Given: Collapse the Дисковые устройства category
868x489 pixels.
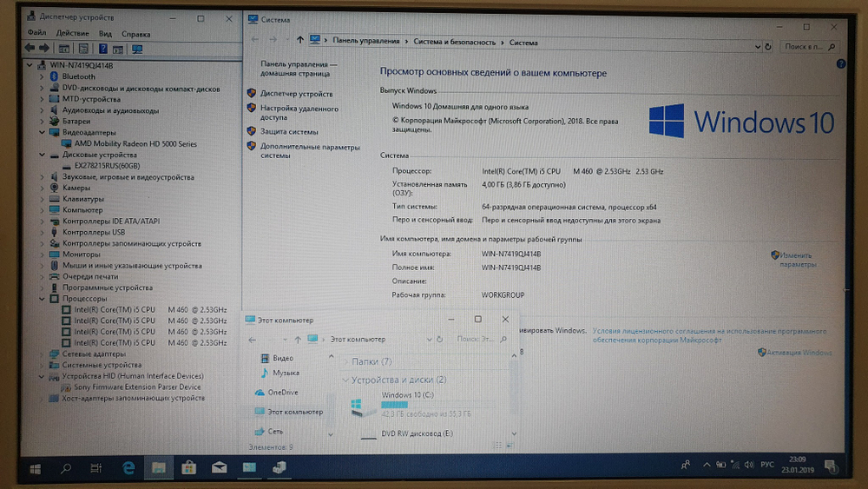Looking at the screenshot, I should 42,155.
